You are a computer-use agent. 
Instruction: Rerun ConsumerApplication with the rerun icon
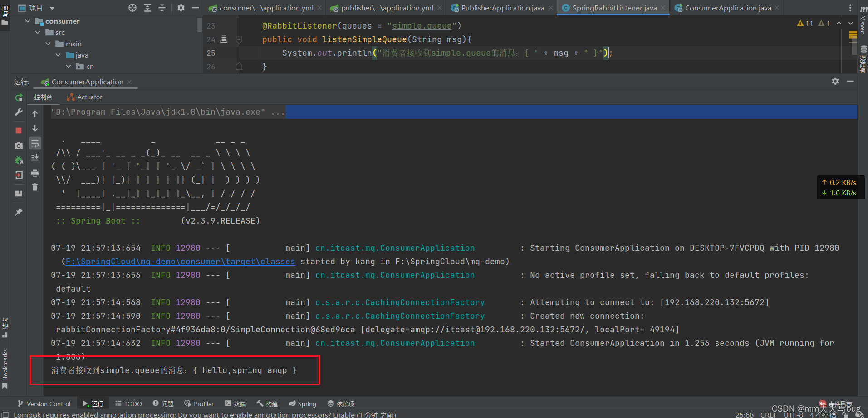coord(19,97)
